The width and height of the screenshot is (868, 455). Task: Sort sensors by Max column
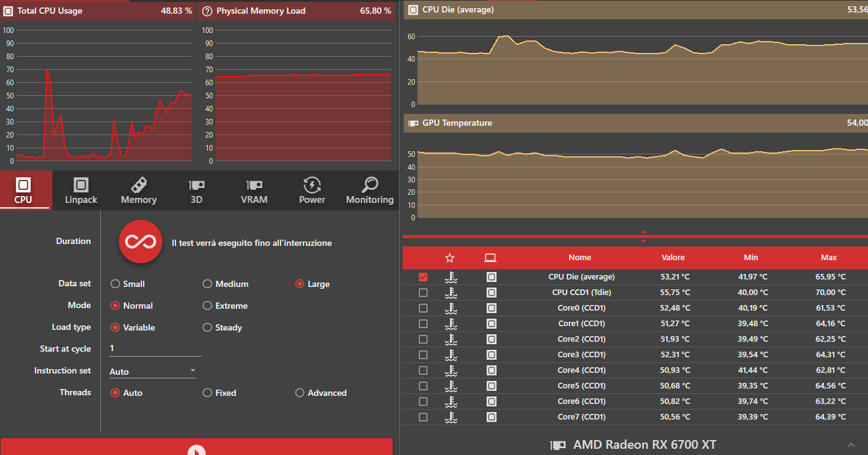point(829,258)
